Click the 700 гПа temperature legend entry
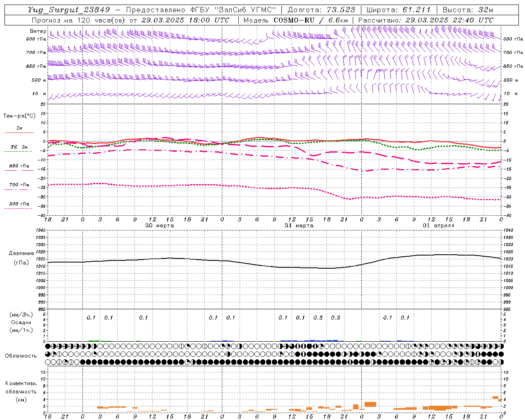Viewport: 525px width, 420px height. (19, 185)
